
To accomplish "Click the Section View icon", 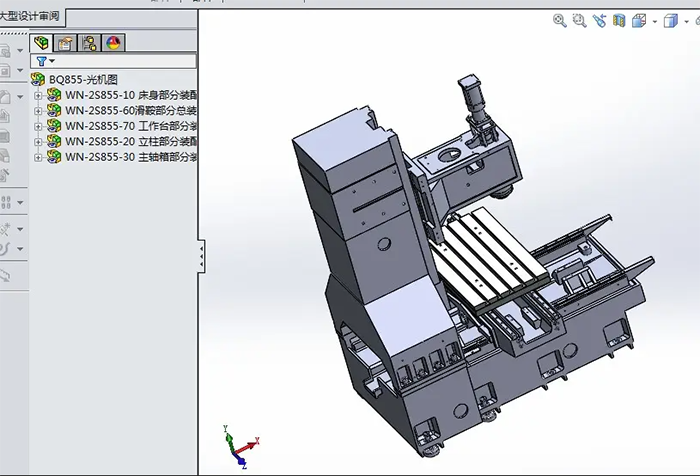I will (x=619, y=20).
